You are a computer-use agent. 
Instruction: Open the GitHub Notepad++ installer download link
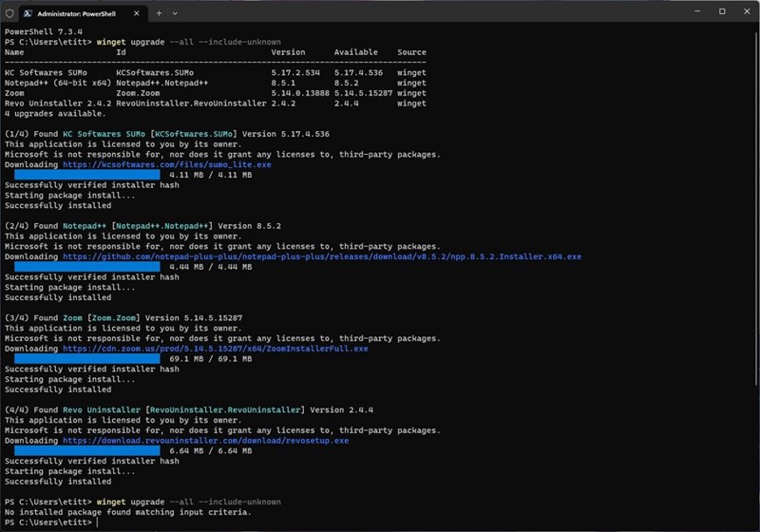[x=322, y=256]
